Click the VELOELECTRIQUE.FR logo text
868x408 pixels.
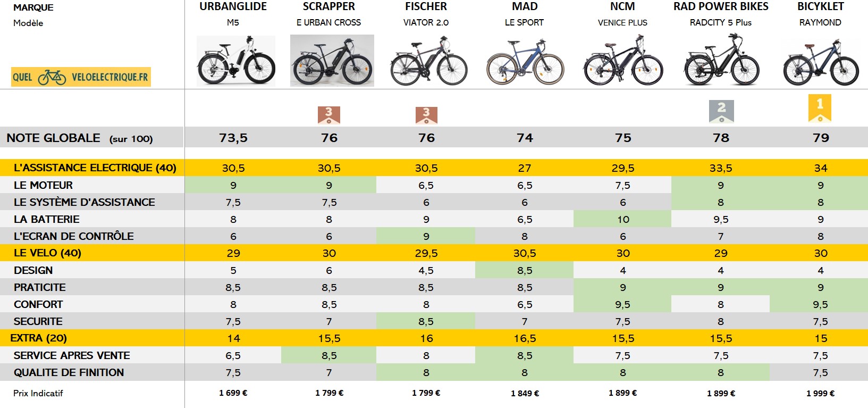[109, 77]
